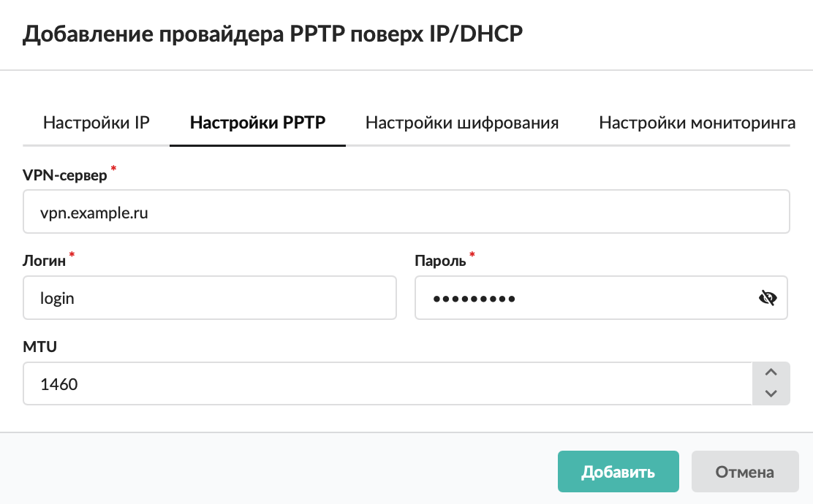Increase the MTU value with the up arrow
The image size is (813, 504).
pyautogui.click(x=770, y=373)
